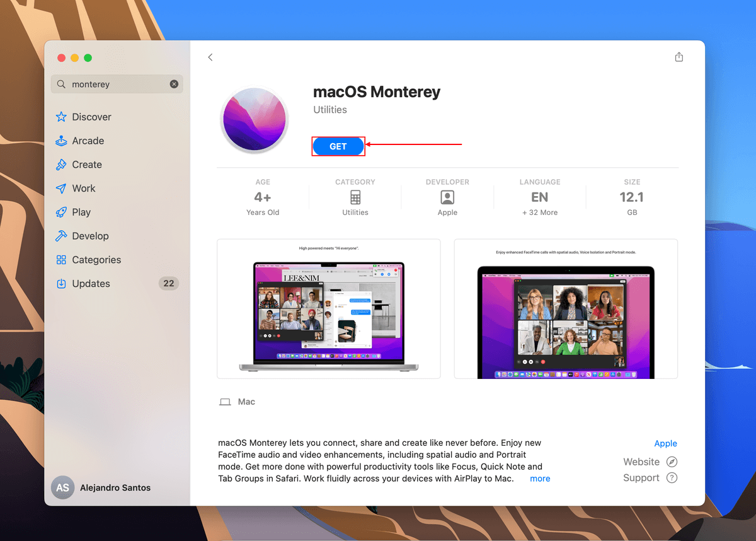
Task: Click the AS account avatar
Action: (x=62, y=487)
